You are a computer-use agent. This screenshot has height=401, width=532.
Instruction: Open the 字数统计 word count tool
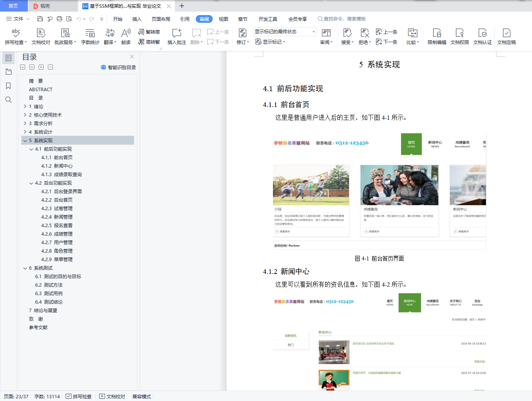click(x=90, y=37)
